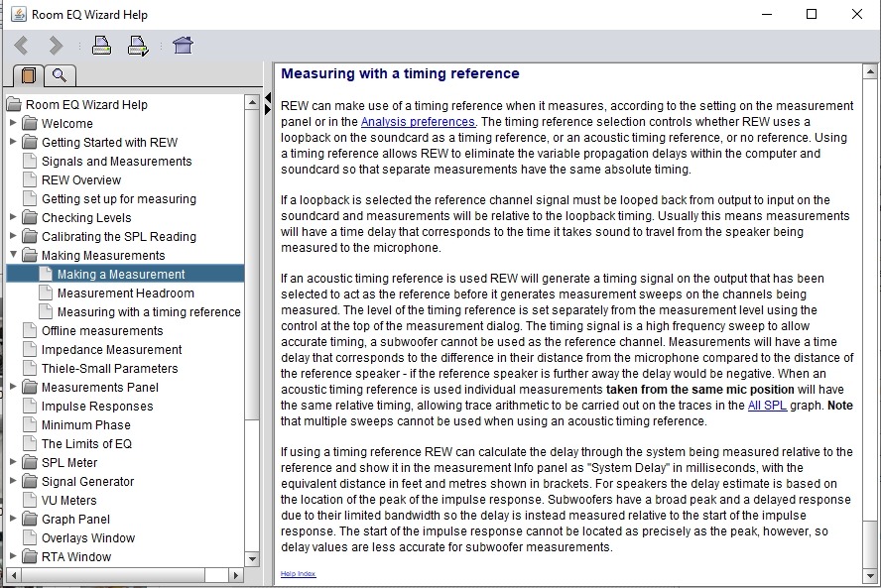Expand Calibrating the SPL Reading folder

tap(13, 236)
